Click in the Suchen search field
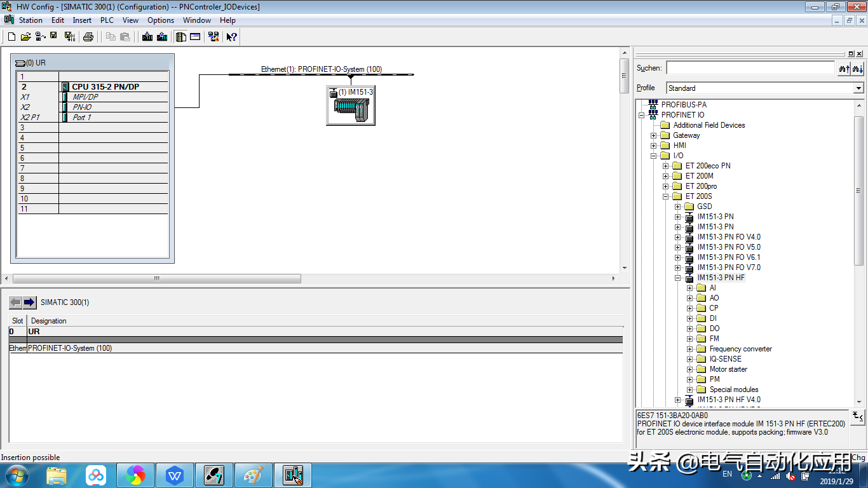 coord(750,68)
